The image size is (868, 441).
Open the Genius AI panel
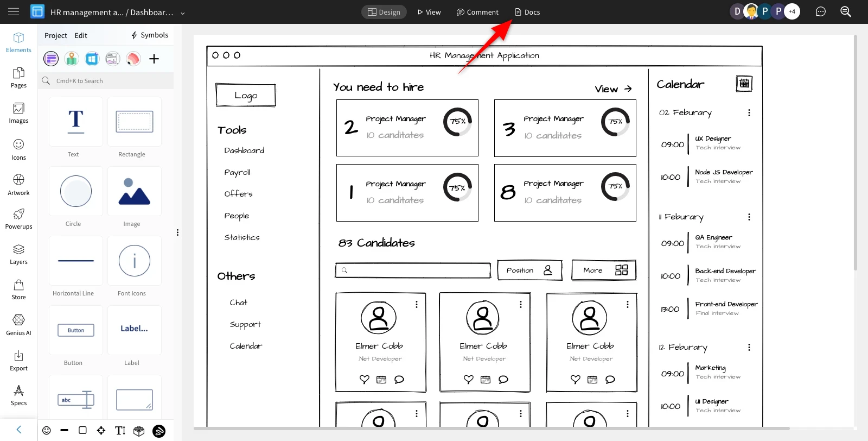point(18,325)
